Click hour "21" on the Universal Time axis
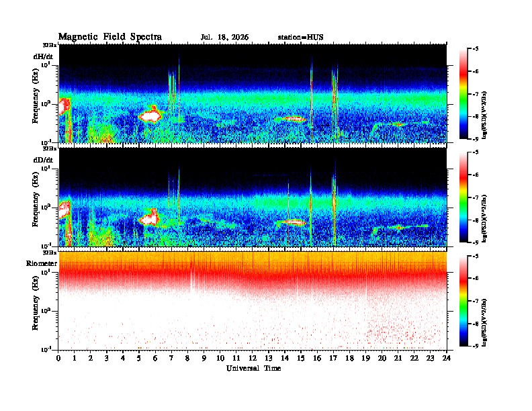This screenshot has width=532, height=411. 398,358
